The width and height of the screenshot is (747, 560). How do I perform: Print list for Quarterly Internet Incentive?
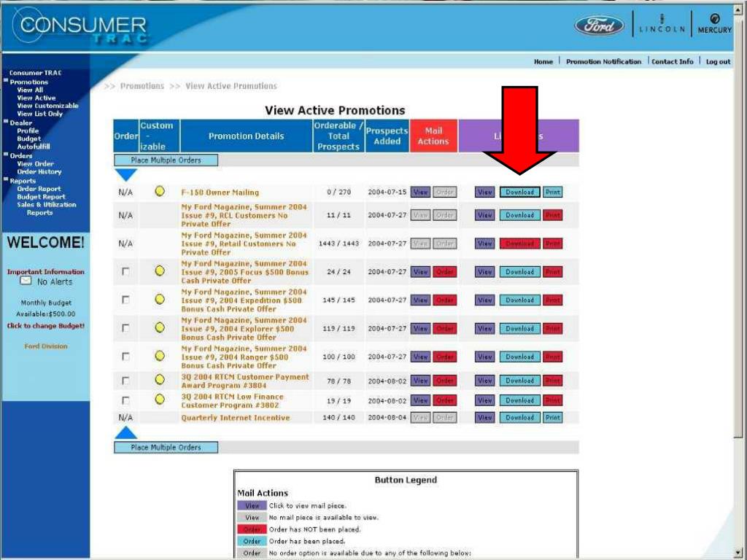[x=553, y=418]
